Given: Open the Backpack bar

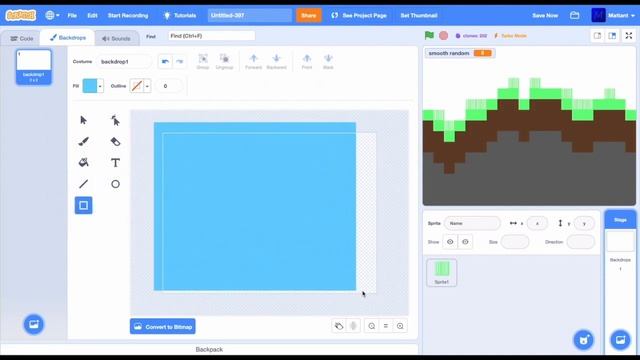Looking at the screenshot, I should coord(209,349).
